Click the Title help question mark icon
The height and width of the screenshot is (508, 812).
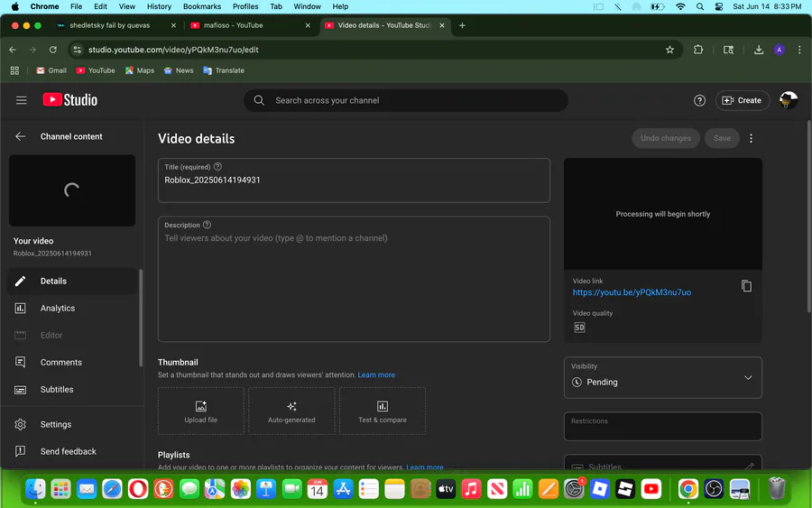[x=217, y=167]
